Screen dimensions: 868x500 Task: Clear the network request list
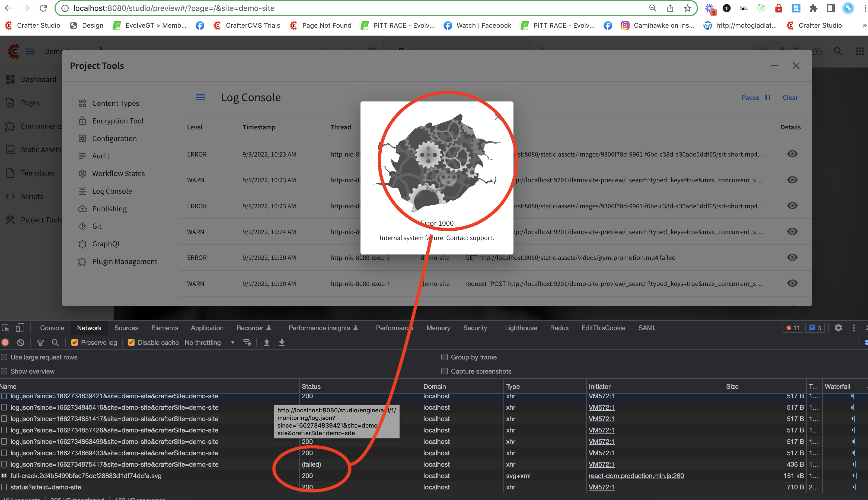[21, 342]
